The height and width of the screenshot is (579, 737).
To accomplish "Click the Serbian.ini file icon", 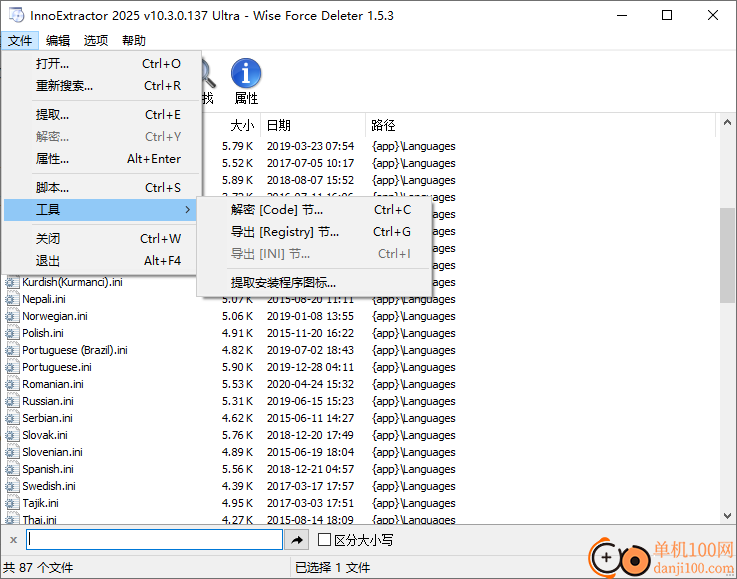I will click(11, 418).
